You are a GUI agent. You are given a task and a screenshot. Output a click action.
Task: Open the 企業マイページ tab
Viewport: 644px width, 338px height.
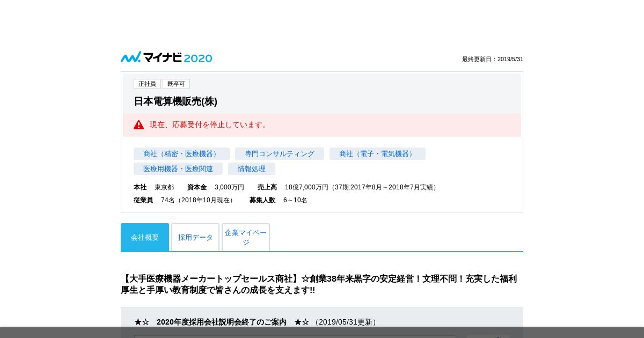(x=246, y=237)
